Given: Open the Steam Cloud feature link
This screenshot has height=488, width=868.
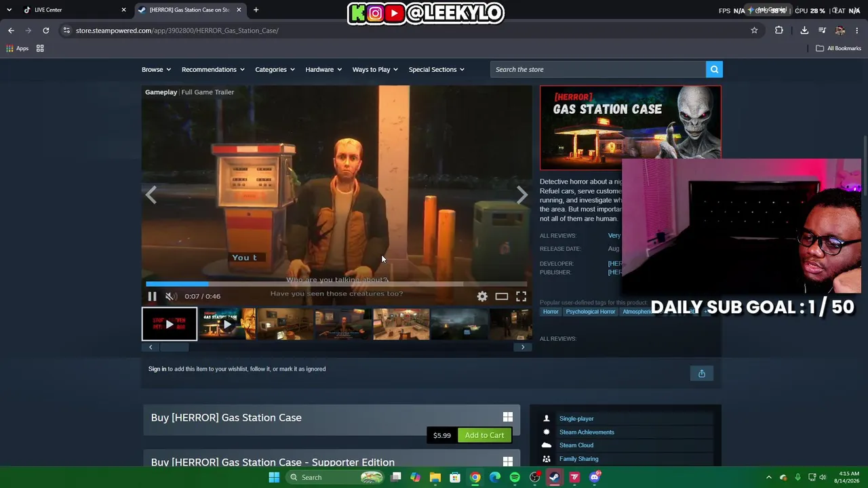Looking at the screenshot, I should pyautogui.click(x=576, y=445).
